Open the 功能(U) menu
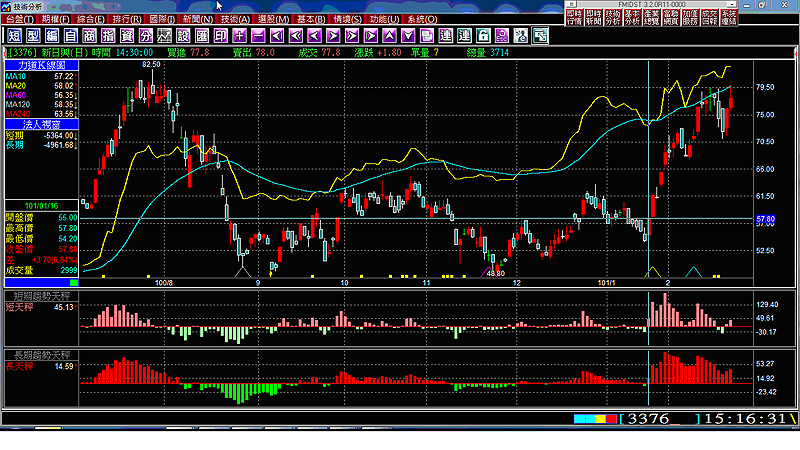Viewport: 800px width, 450px height. pyautogui.click(x=385, y=19)
